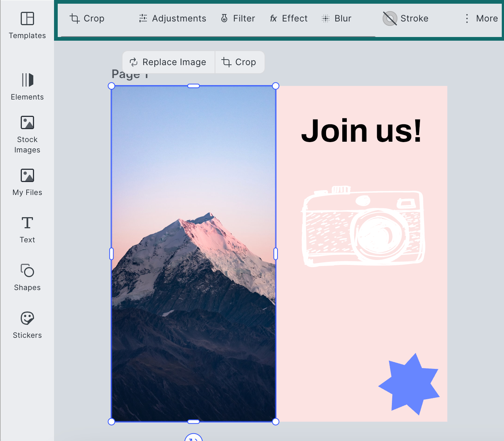The width and height of the screenshot is (504, 441).
Task: Click the left edge handle of photo
Action: [111, 254]
